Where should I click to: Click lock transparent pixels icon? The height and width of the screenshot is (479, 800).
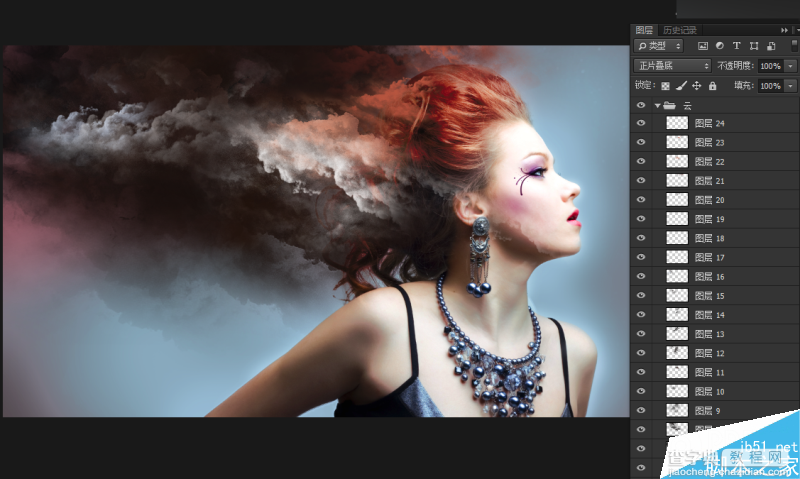pyautogui.click(x=665, y=86)
